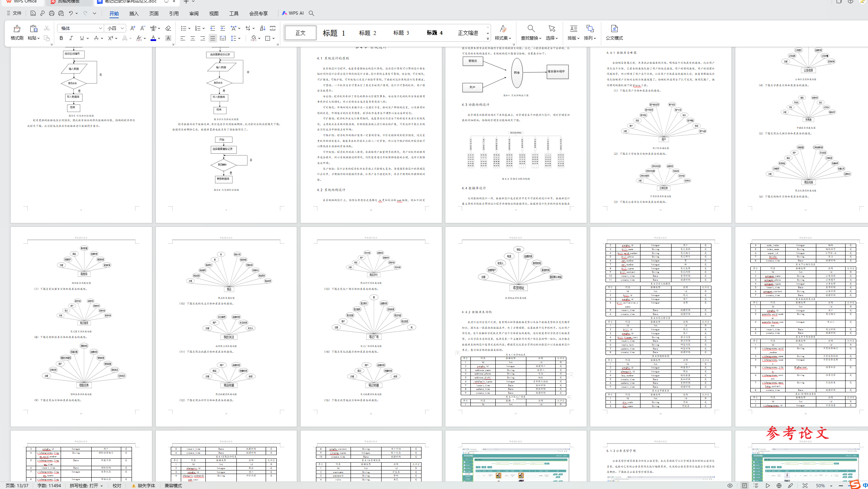Switch to the 插入 (Insert) ribbon tab
The width and height of the screenshot is (868, 489).
pos(134,14)
